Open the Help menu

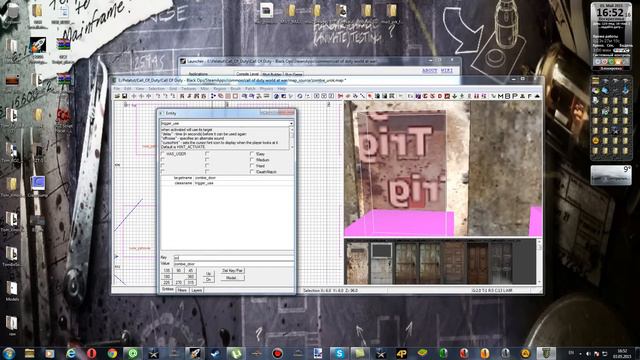tap(282, 89)
